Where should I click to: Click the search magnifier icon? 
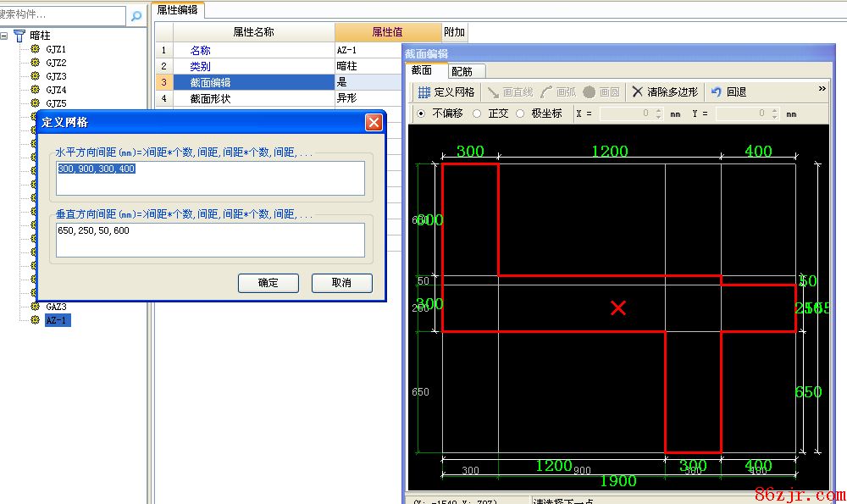136,15
